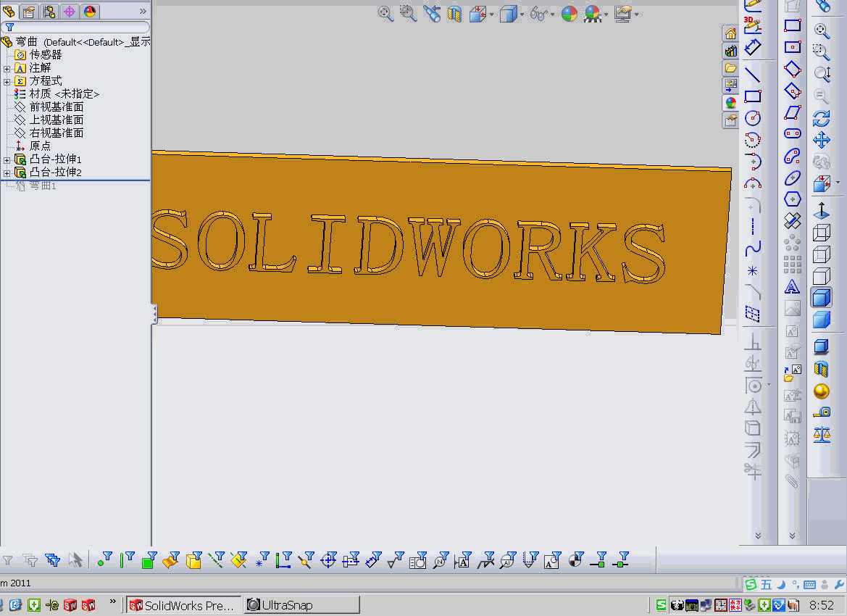Open the ConfigurationManager tab icon

49,12
